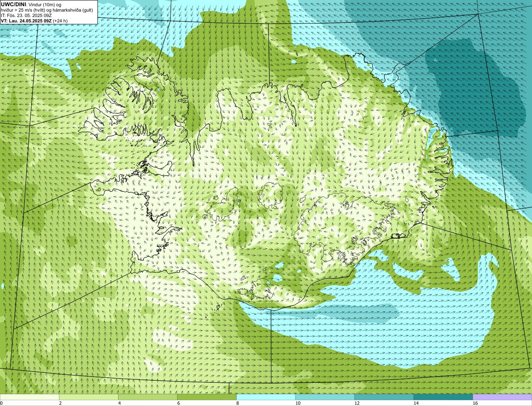Click the legend scale label '8'
532x406 pixels.
(x=237, y=403)
